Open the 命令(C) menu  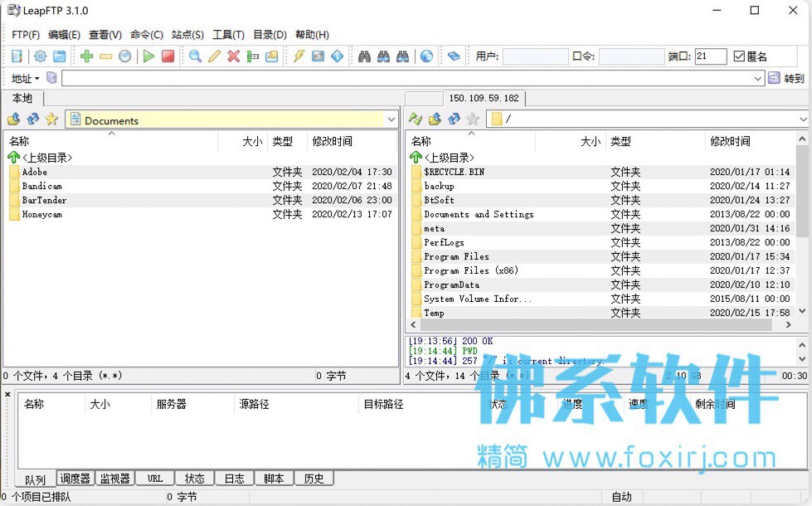pyautogui.click(x=147, y=35)
